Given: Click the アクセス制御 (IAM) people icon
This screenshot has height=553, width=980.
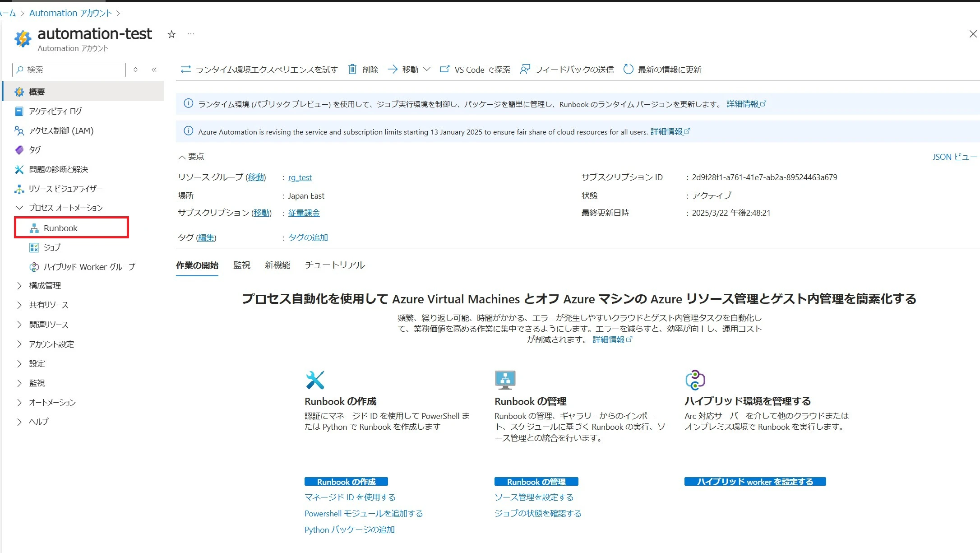Looking at the screenshot, I should click(19, 130).
